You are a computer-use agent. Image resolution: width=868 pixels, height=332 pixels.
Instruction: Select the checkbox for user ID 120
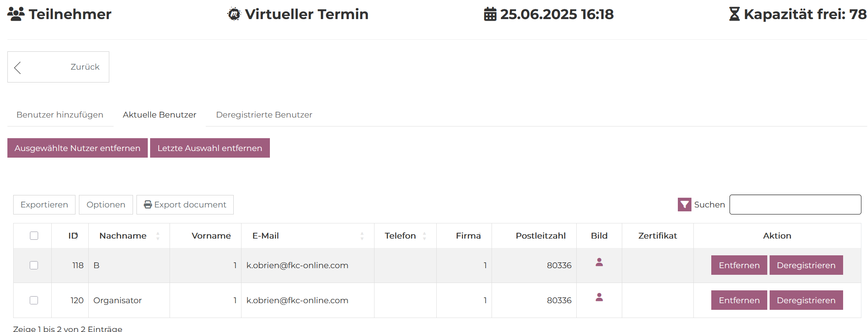point(34,300)
